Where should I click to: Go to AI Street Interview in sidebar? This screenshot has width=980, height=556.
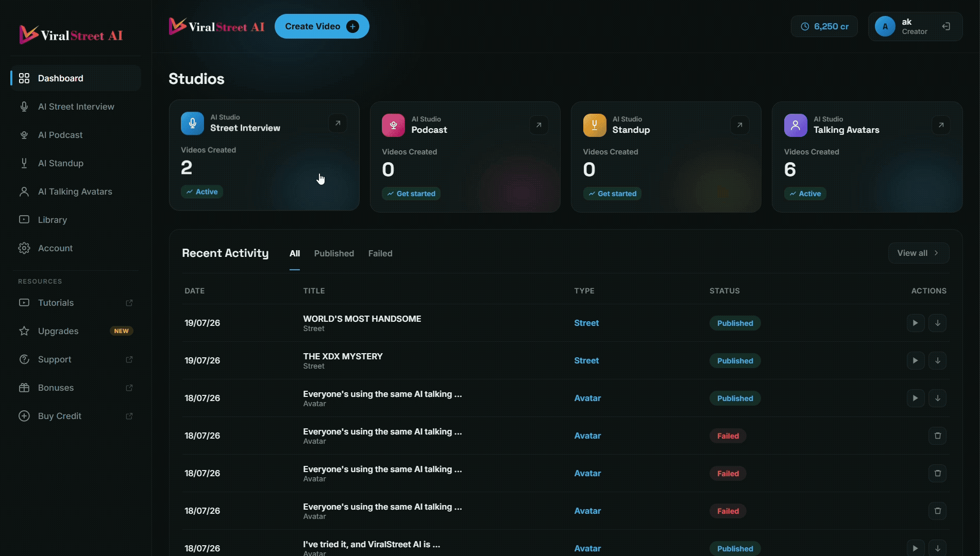coord(75,107)
